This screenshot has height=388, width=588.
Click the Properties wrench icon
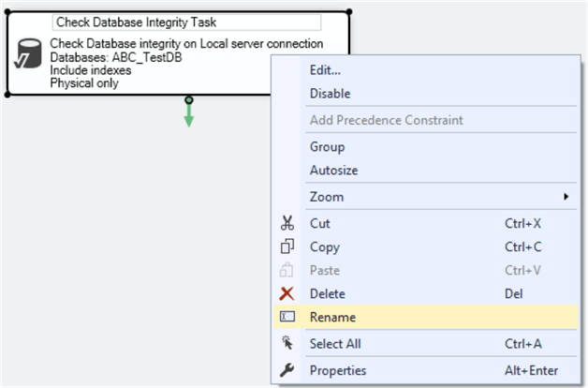tap(287, 370)
